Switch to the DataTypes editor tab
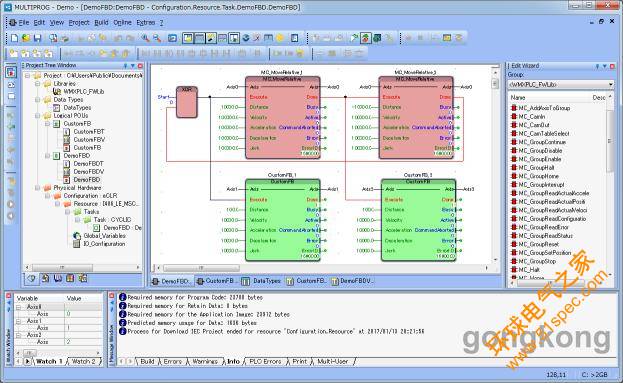Viewport: 623px width, 383px height. coord(261,281)
